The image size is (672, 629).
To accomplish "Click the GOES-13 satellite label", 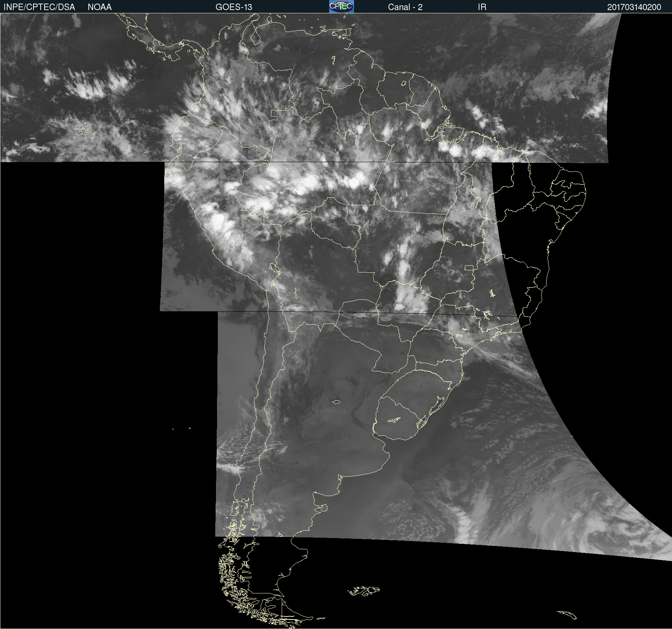I will coord(234,7).
